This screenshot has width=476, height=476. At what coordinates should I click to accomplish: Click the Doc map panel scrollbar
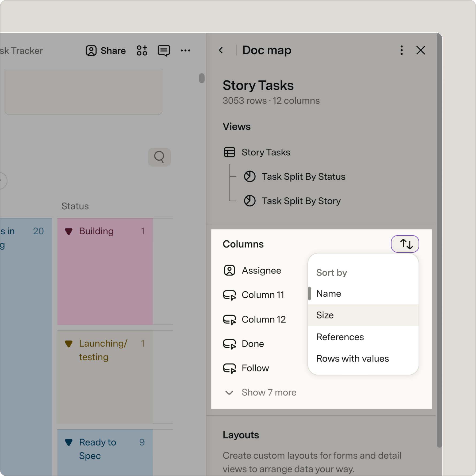[x=439, y=241]
